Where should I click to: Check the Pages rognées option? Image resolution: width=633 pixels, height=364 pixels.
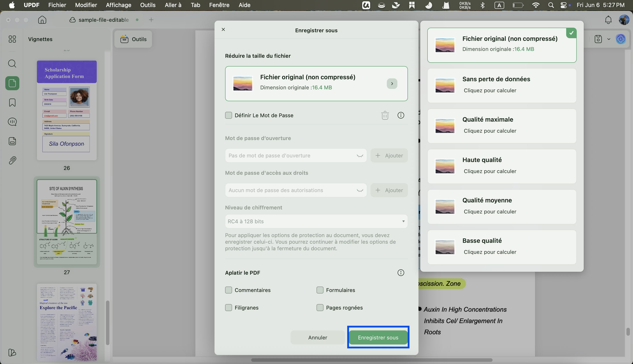coord(320,308)
